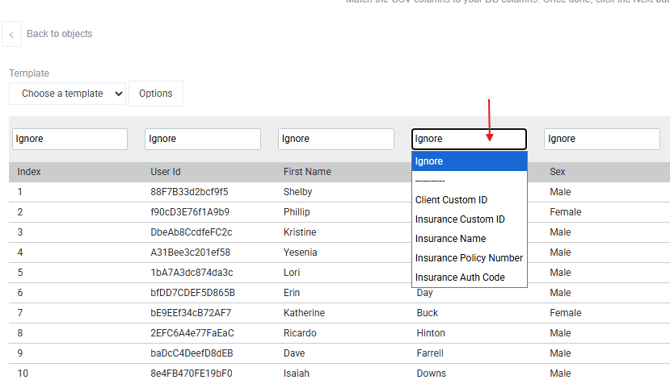Click the user id cell 88F7B33d2bcf9f5
Screen dimensions: 670x384
pyautogui.click(x=189, y=192)
